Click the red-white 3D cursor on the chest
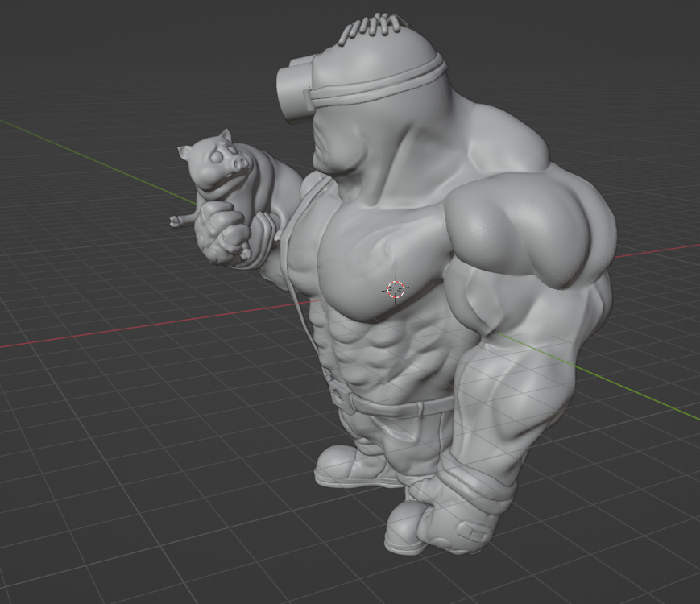 396,289
